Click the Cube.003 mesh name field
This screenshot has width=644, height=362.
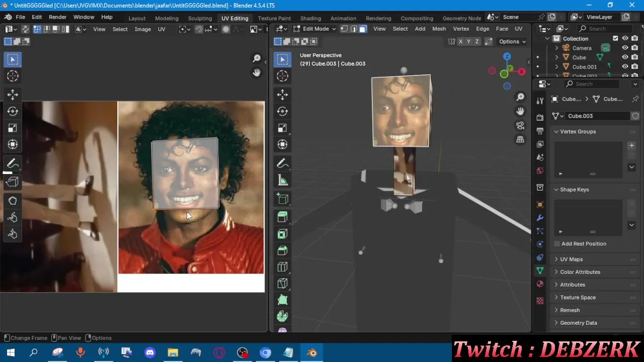tap(598, 116)
